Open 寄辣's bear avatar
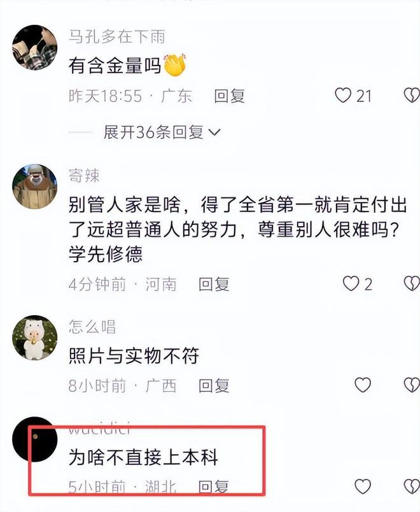This screenshot has width=420, height=512. [x=34, y=187]
